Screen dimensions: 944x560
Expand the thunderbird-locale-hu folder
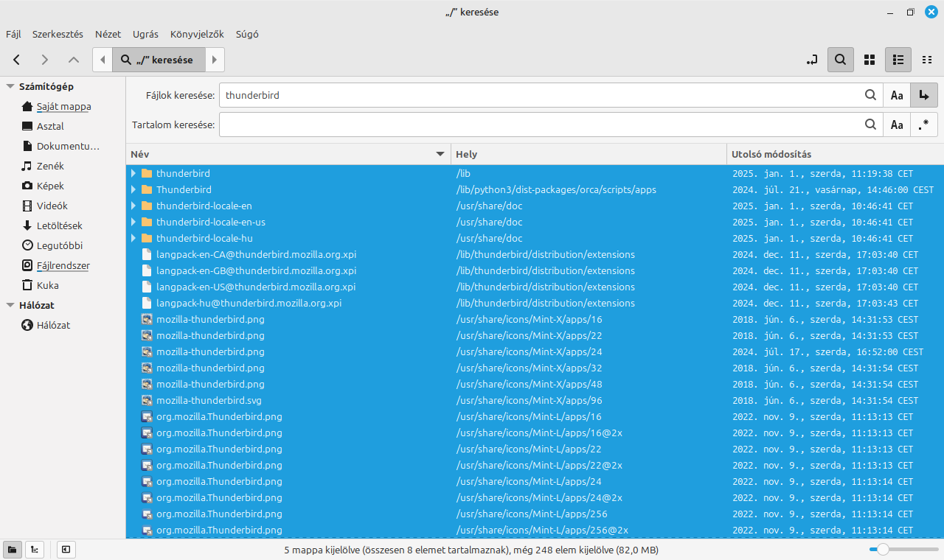(x=133, y=238)
